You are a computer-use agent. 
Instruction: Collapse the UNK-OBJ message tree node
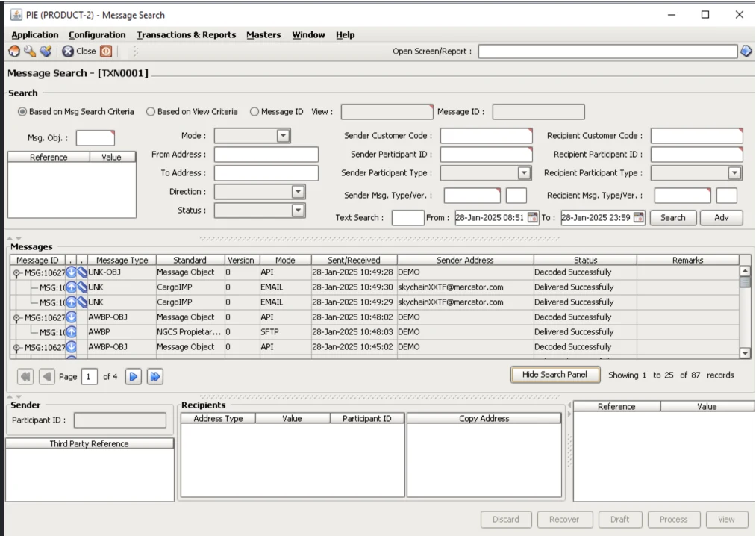click(x=16, y=273)
